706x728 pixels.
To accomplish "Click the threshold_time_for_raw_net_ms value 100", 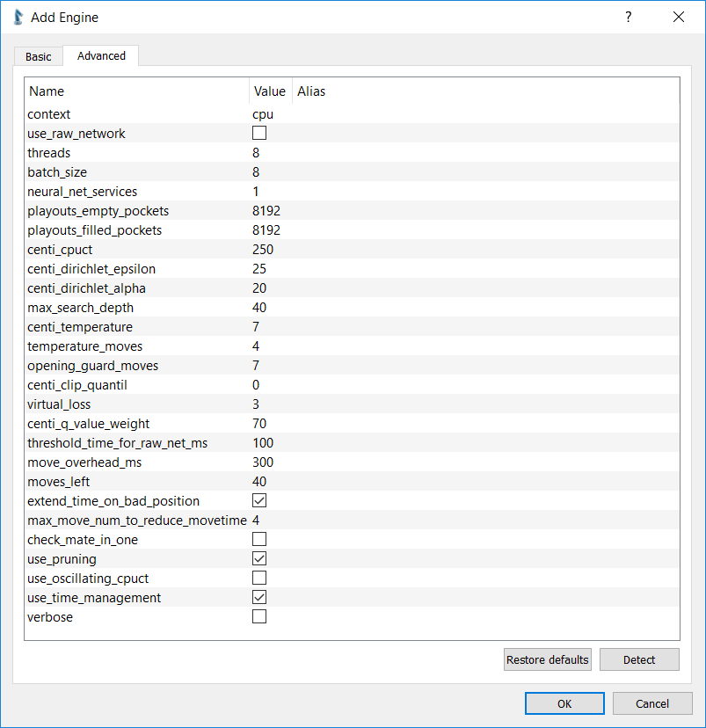I will coord(263,443).
